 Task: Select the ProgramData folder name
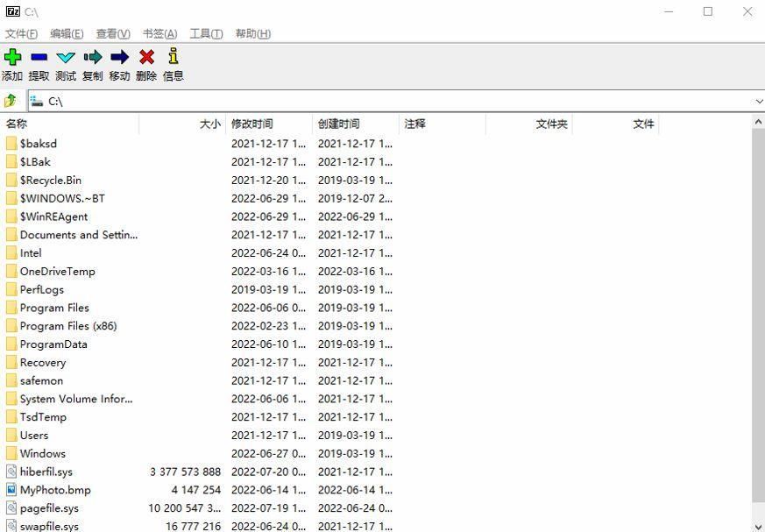point(53,344)
